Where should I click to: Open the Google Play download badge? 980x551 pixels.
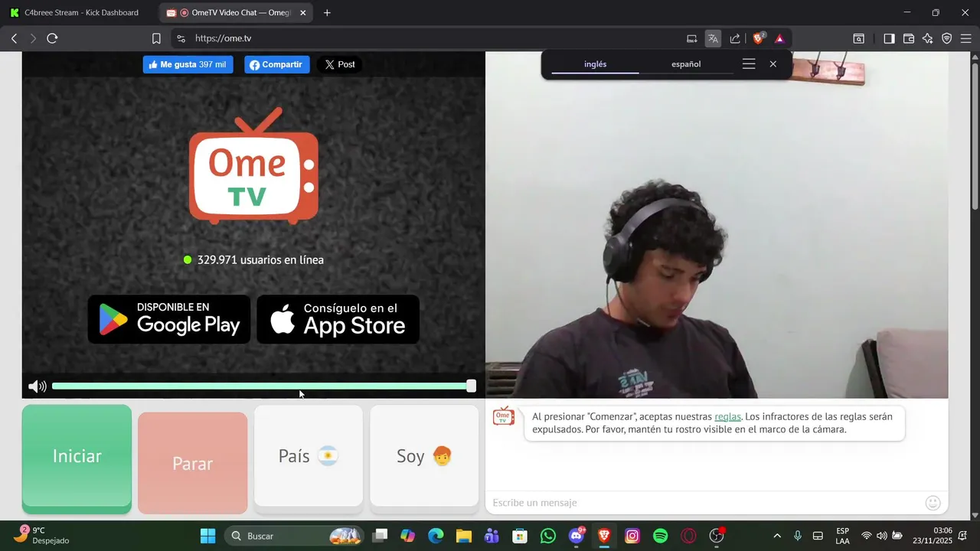coord(169,319)
